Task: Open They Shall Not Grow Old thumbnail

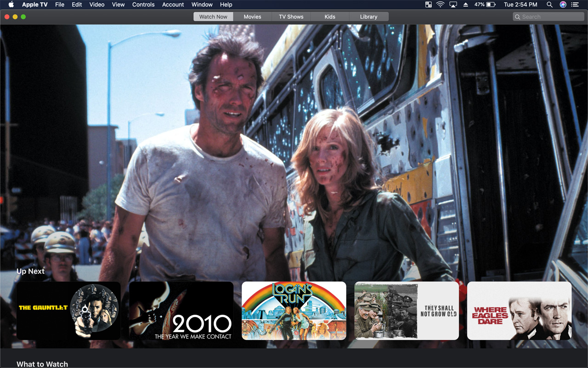Action: [407, 310]
